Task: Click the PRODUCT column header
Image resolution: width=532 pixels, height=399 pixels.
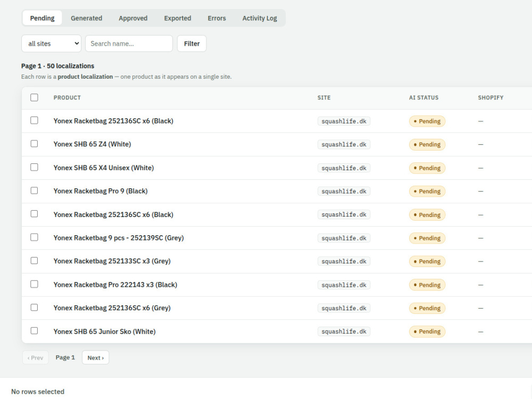Action: (67, 98)
